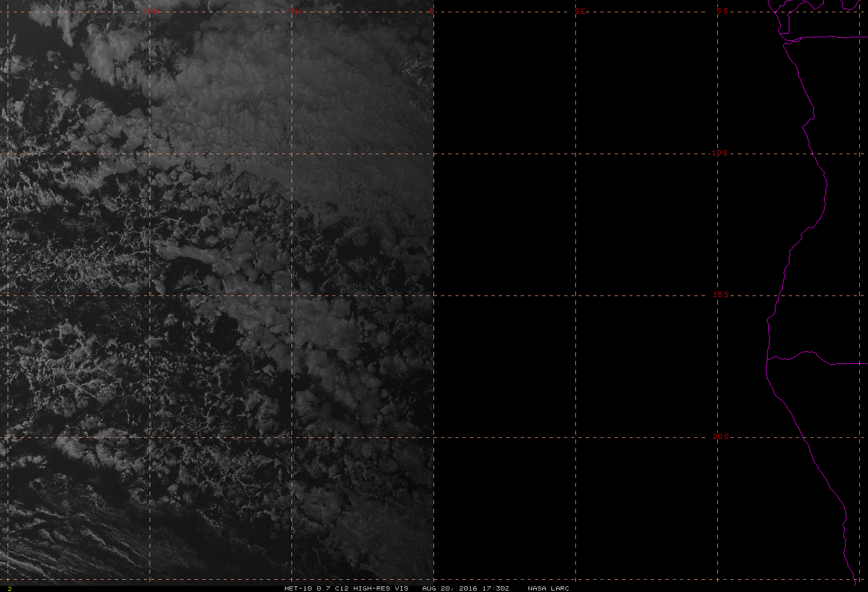Click the yellow 2 frame number
This screenshot has height=592, width=868.
point(9,588)
